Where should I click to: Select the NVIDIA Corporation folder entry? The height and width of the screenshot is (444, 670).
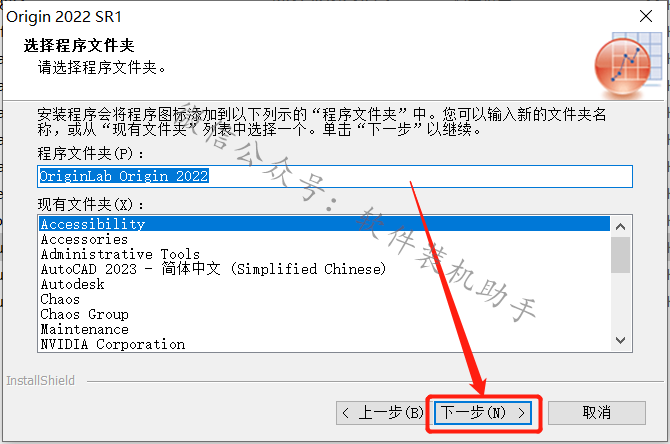(x=325, y=344)
